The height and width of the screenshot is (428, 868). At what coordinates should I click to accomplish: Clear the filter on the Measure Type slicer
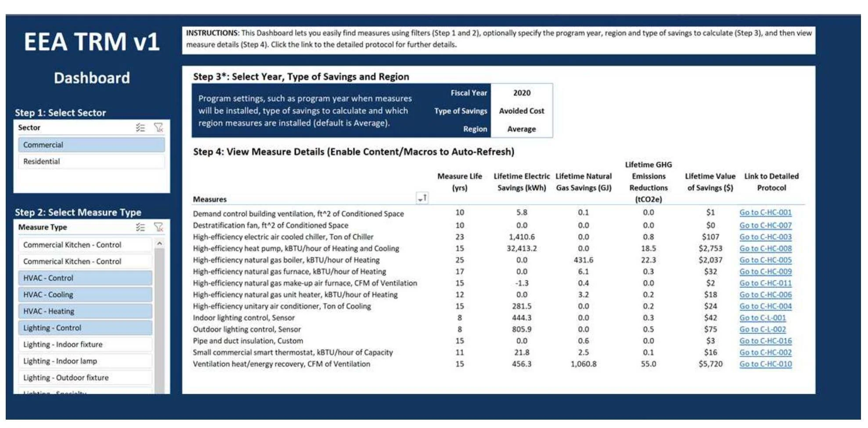pos(158,228)
